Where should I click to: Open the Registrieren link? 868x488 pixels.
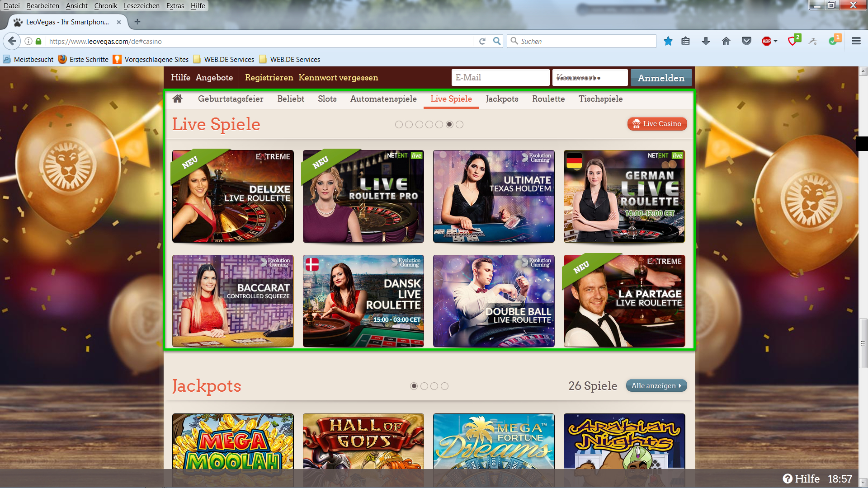(269, 78)
